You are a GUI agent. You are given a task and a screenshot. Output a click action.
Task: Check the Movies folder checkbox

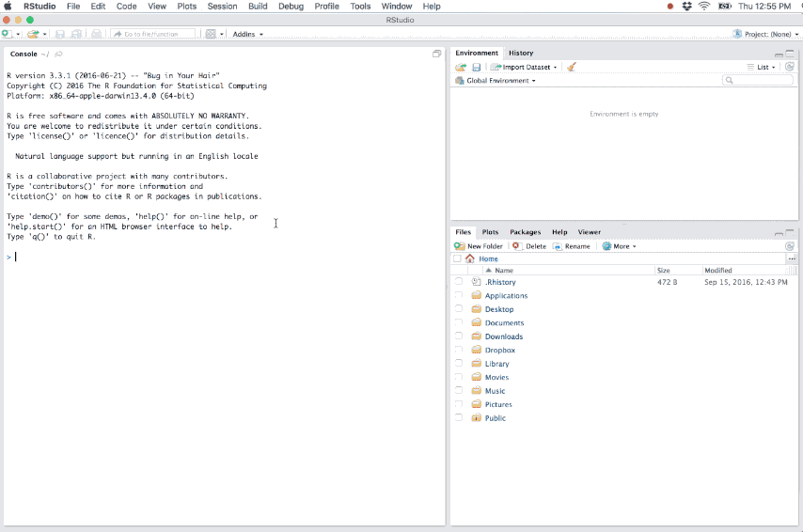459,377
